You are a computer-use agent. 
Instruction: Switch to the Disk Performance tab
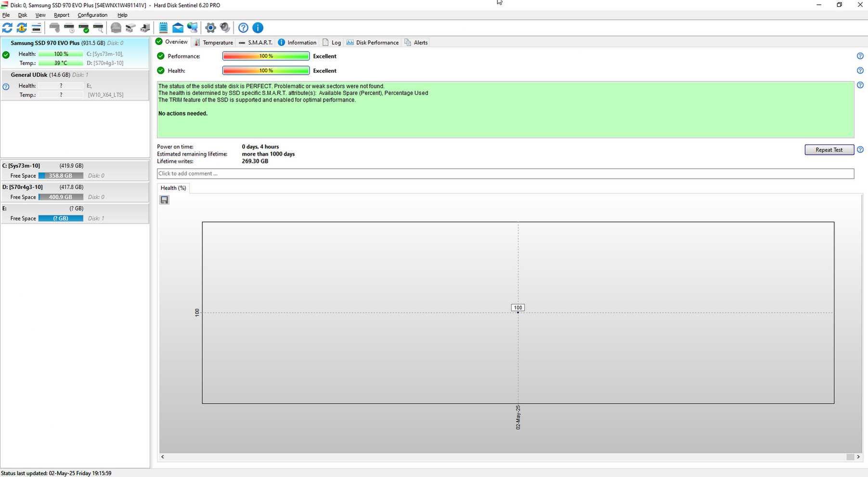point(373,42)
